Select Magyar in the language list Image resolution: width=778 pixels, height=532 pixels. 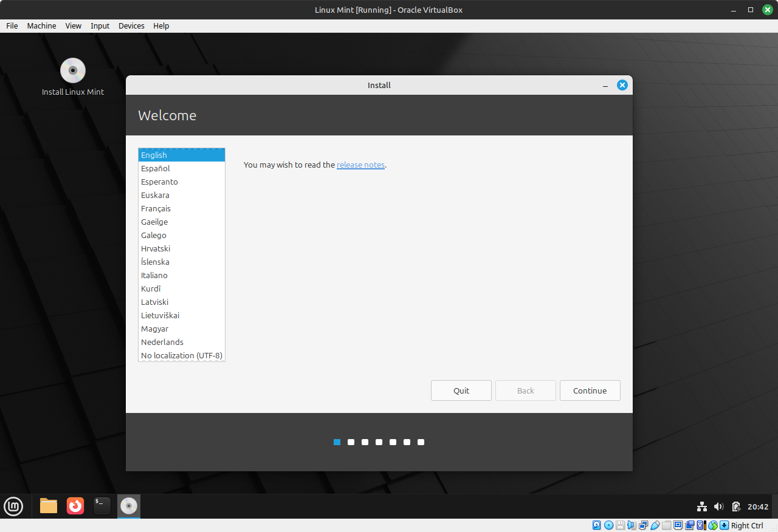pyautogui.click(x=182, y=329)
